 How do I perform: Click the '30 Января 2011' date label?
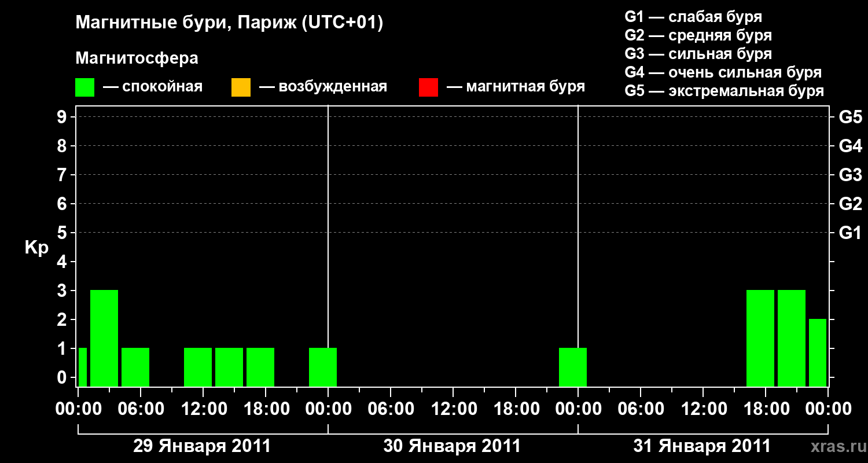(x=452, y=446)
